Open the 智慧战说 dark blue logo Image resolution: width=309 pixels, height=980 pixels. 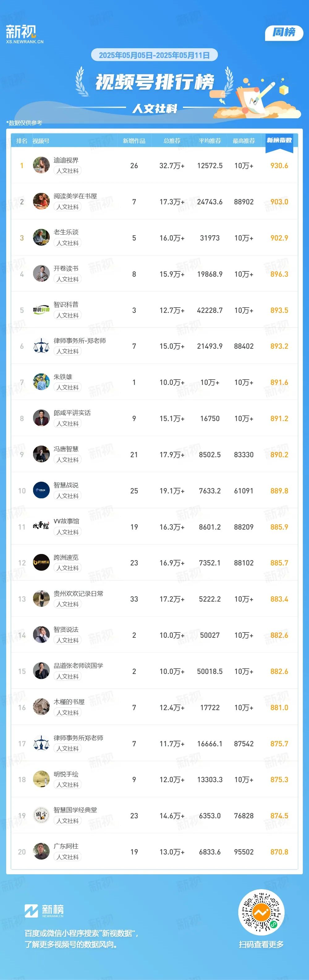coord(41,490)
